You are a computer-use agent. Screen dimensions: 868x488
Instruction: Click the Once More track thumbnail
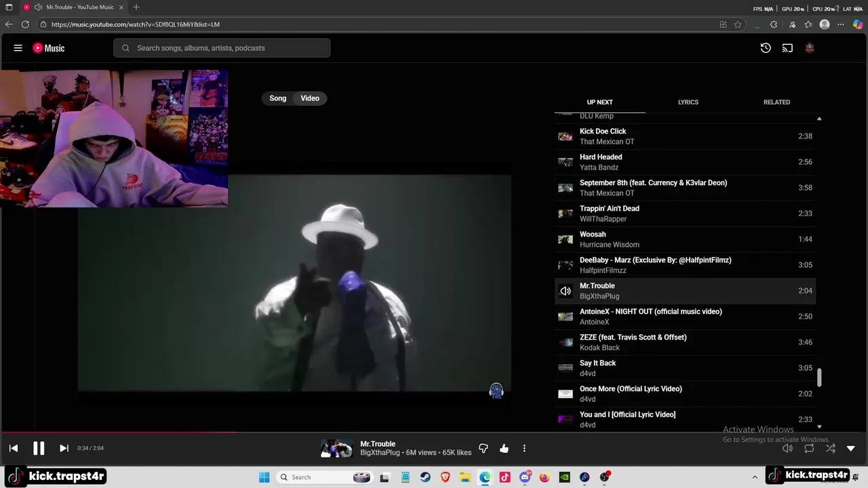[x=566, y=394]
